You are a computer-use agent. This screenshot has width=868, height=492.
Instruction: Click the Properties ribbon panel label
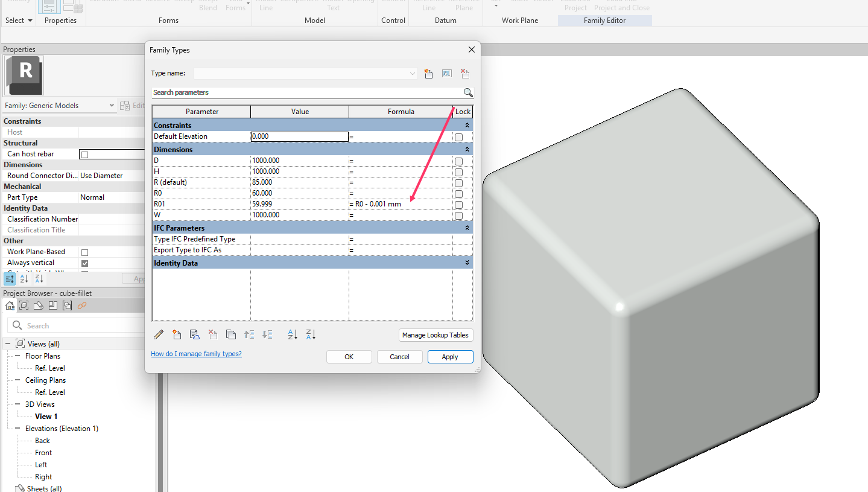click(x=61, y=21)
